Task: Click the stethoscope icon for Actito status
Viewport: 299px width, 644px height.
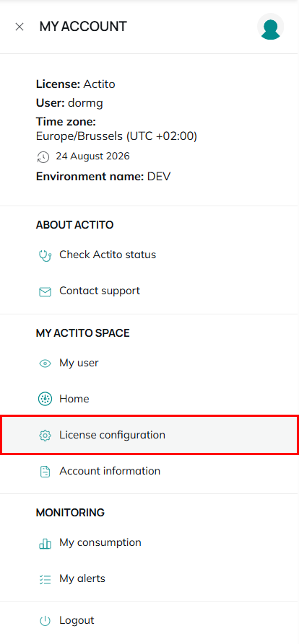Action: point(45,256)
